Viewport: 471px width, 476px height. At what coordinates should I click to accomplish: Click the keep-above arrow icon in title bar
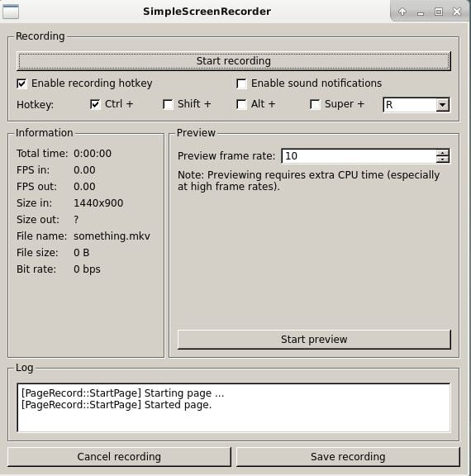[402, 12]
